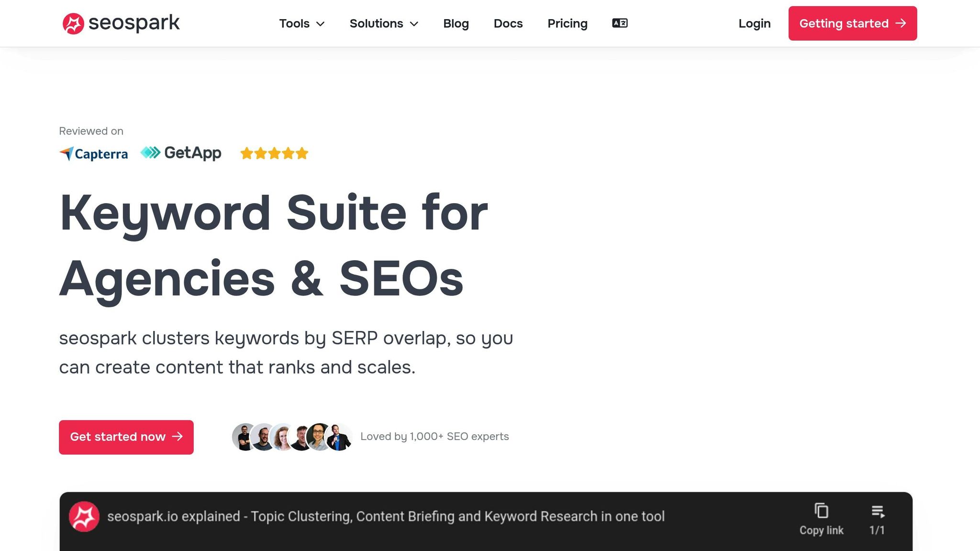Select Pricing in the navigation bar
The width and height of the screenshot is (980, 551).
point(567,23)
